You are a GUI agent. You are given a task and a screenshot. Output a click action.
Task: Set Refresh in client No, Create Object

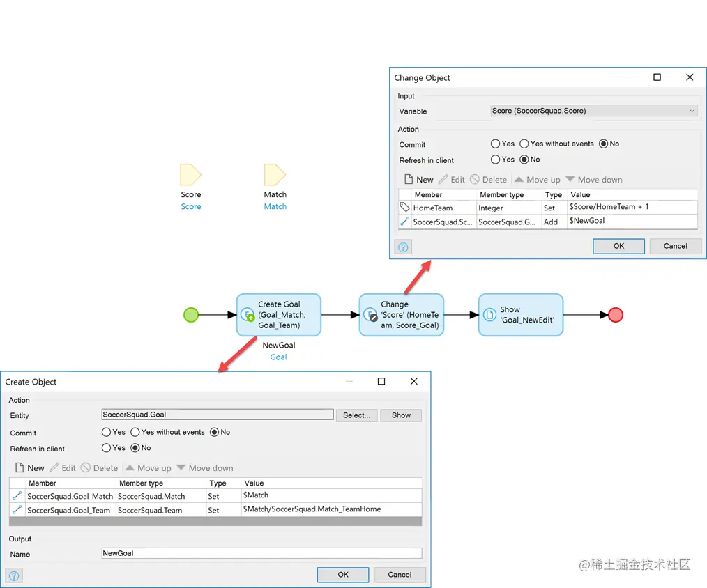[x=135, y=448]
